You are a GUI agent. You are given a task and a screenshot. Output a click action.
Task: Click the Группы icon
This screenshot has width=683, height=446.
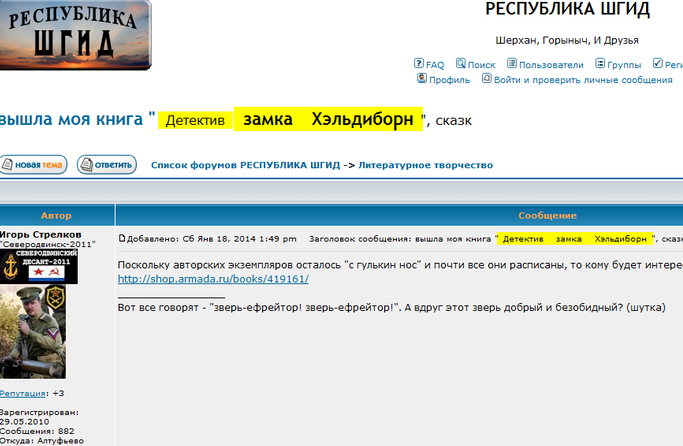pyautogui.click(x=600, y=64)
